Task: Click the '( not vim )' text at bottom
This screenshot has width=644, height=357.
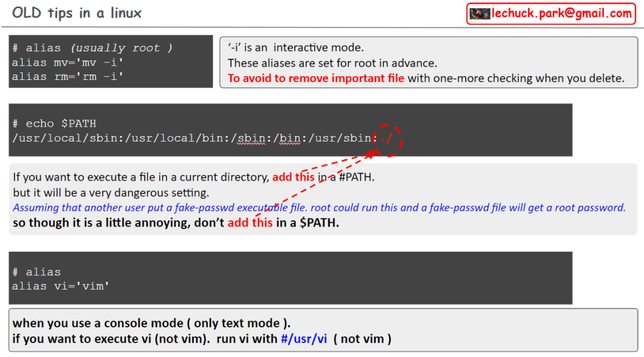Action: [x=363, y=339]
